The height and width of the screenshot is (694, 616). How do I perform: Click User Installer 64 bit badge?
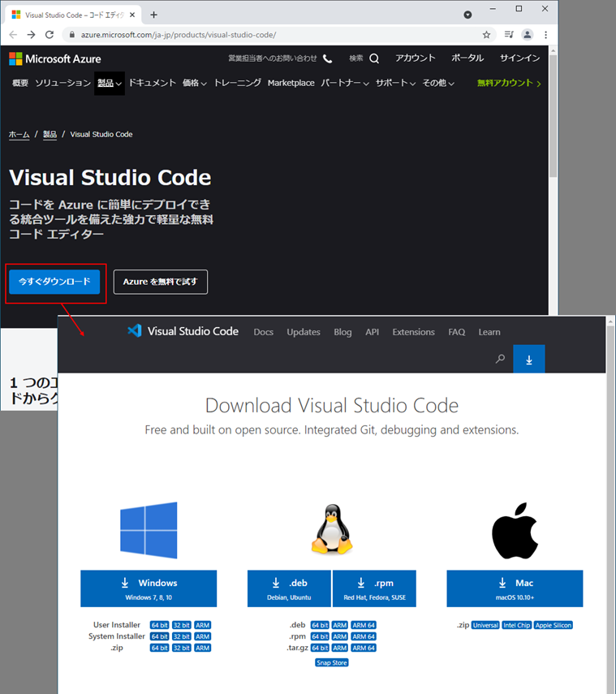click(x=159, y=625)
